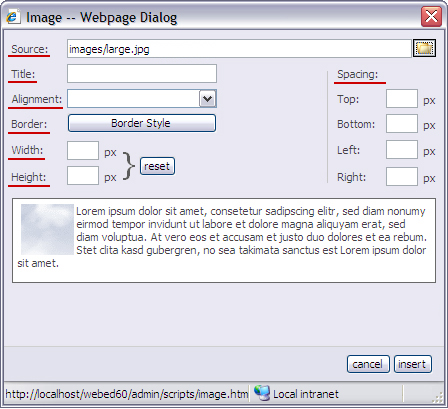
Task: Click the Right spacing input box
Action: [402, 176]
